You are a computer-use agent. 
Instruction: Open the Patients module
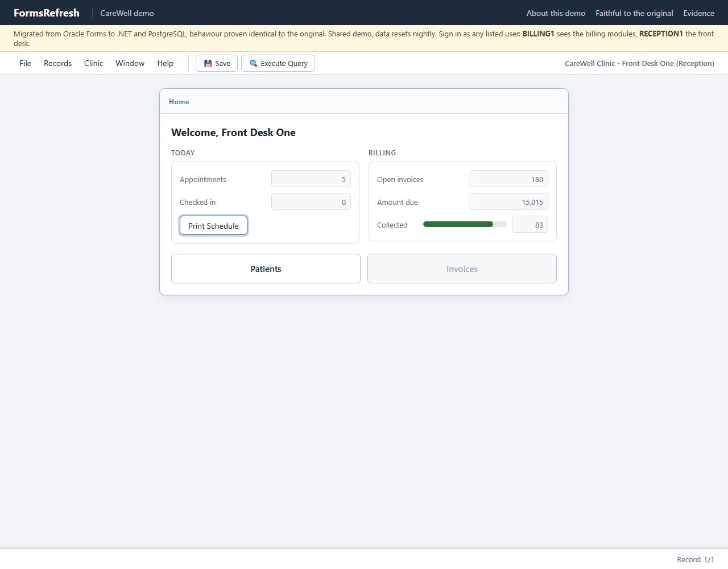coord(266,269)
